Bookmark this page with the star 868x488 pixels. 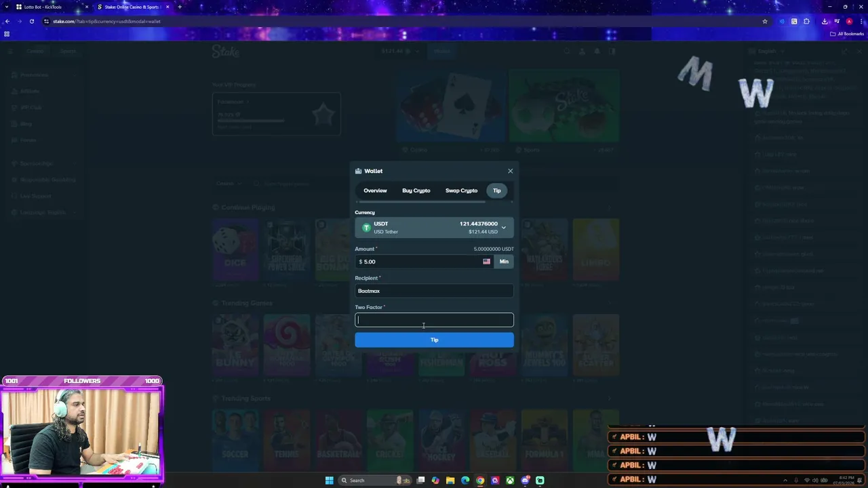tap(765, 21)
